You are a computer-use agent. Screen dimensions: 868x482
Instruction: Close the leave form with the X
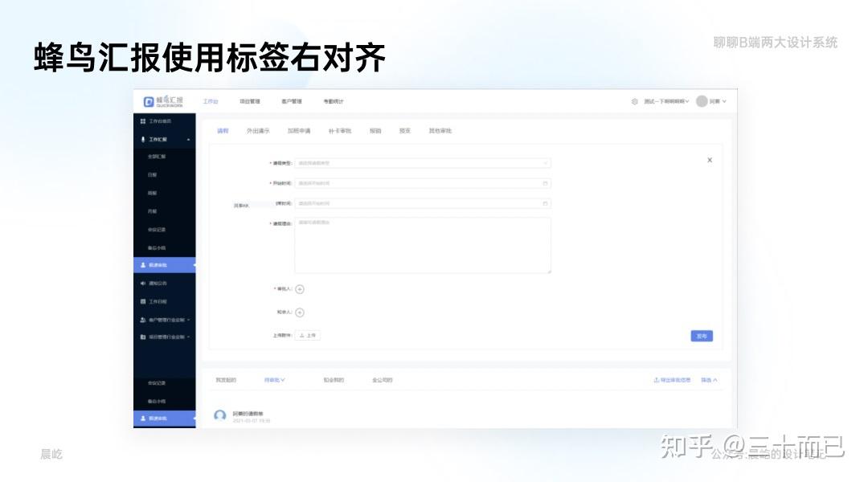710,160
